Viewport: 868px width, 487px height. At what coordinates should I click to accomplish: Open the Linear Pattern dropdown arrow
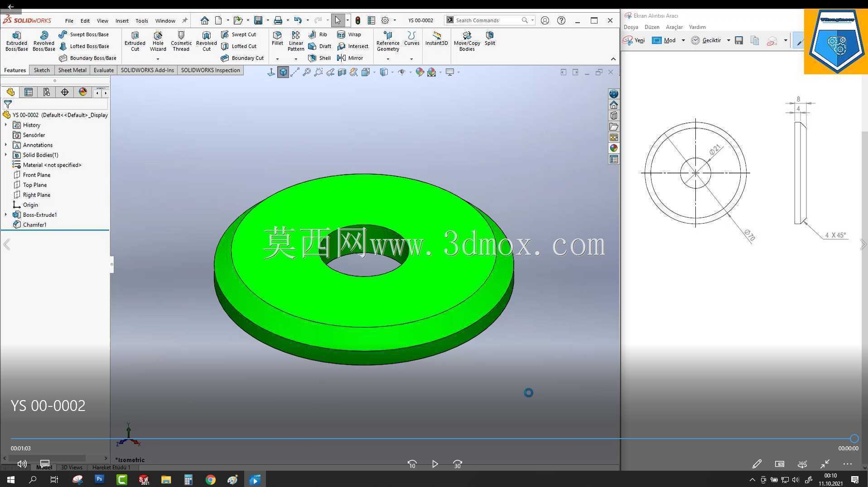pyautogui.click(x=296, y=59)
